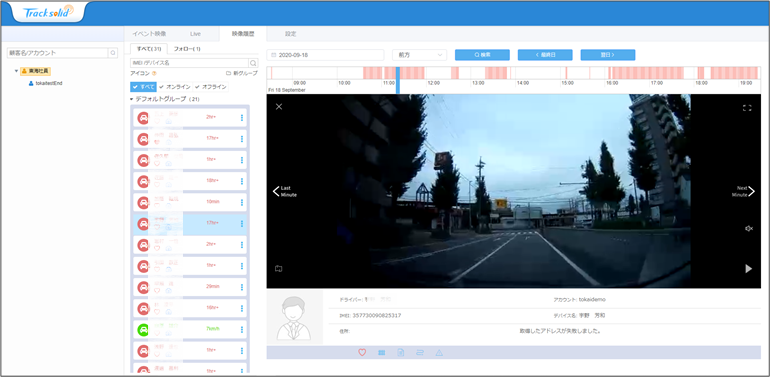
Task: Follow the 29min device via heart icon
Action: tap(157, 291)
